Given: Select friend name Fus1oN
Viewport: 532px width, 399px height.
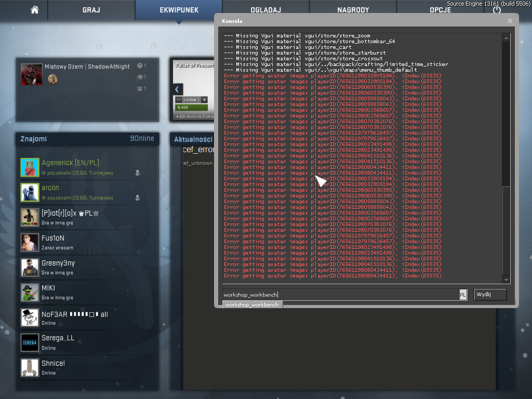Looking at the screenshot, I should [x=53, y=238].
